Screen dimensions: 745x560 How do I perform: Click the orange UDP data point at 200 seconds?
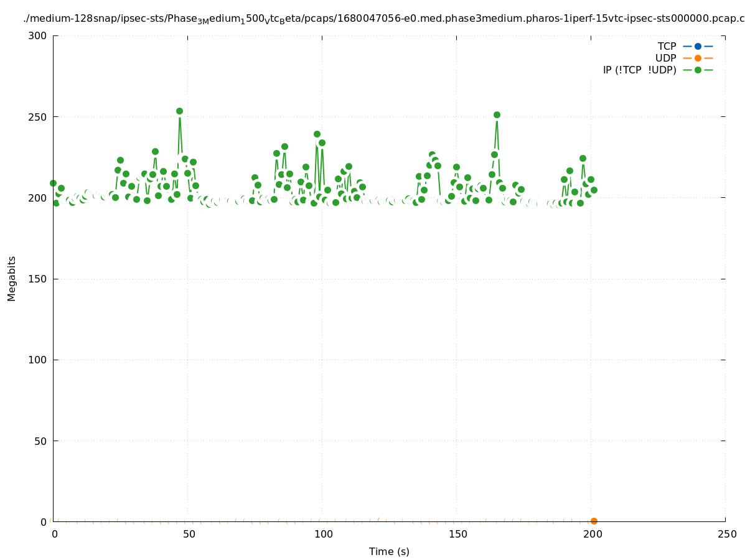594,521
